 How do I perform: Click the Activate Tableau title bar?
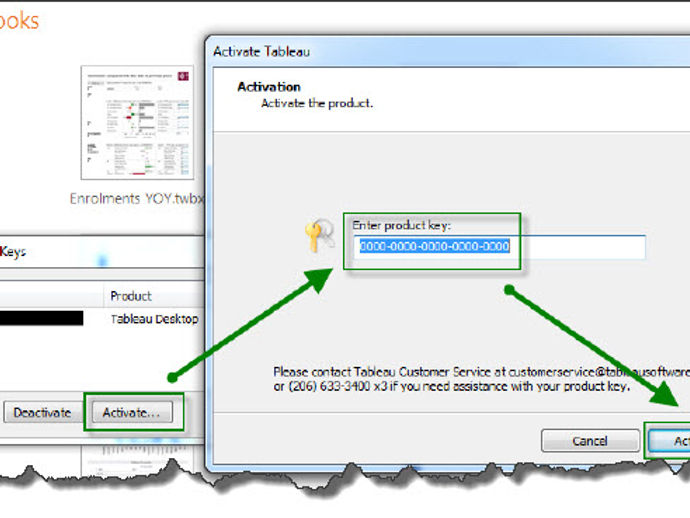tap(451, 51)
